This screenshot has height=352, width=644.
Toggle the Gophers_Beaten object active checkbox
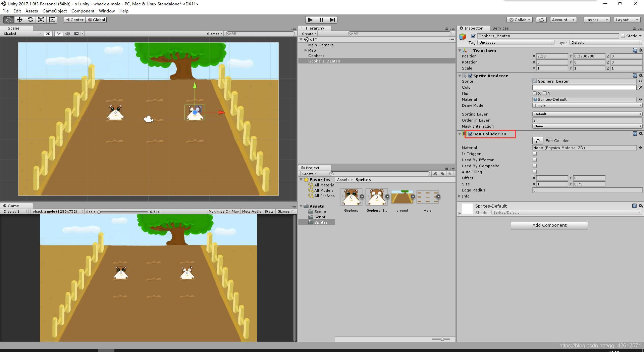click(x=473, y=36)
